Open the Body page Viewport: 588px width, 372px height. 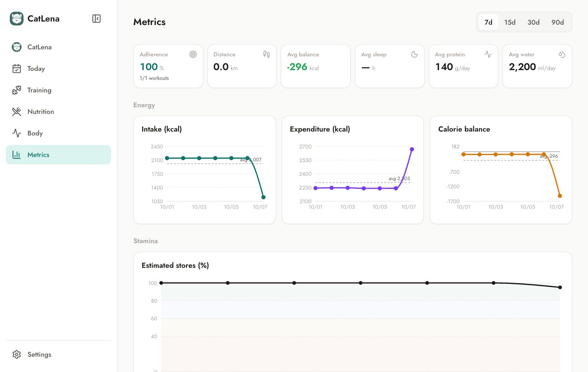[x=58, y=133]
